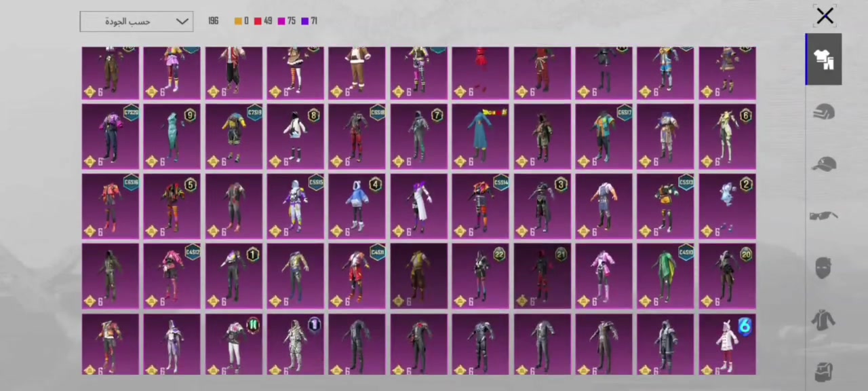Select the teal dress with badge 9
The width and height of the screenshot is (868, 391).
point(172,136)
